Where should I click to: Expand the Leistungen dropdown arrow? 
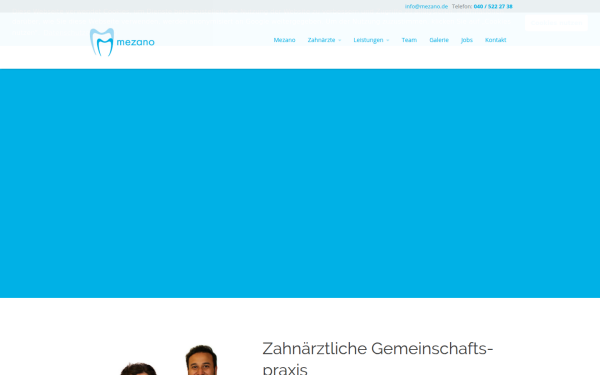388,40
